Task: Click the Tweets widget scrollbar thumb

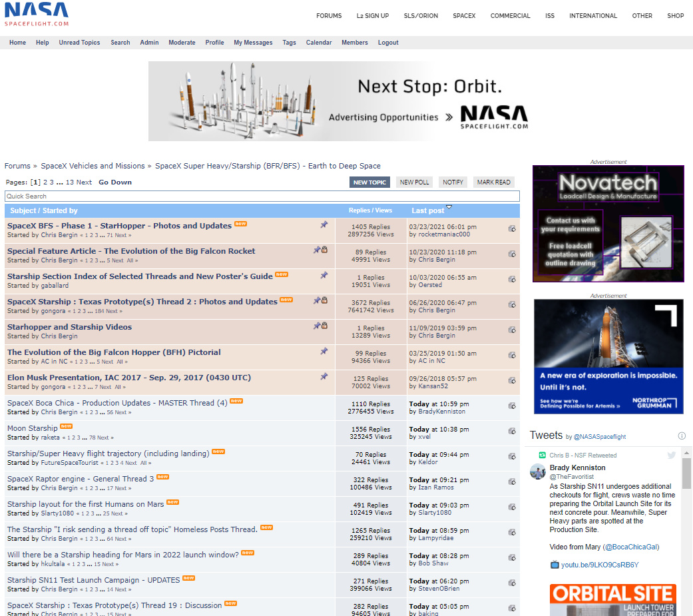Action: point(686,473)
